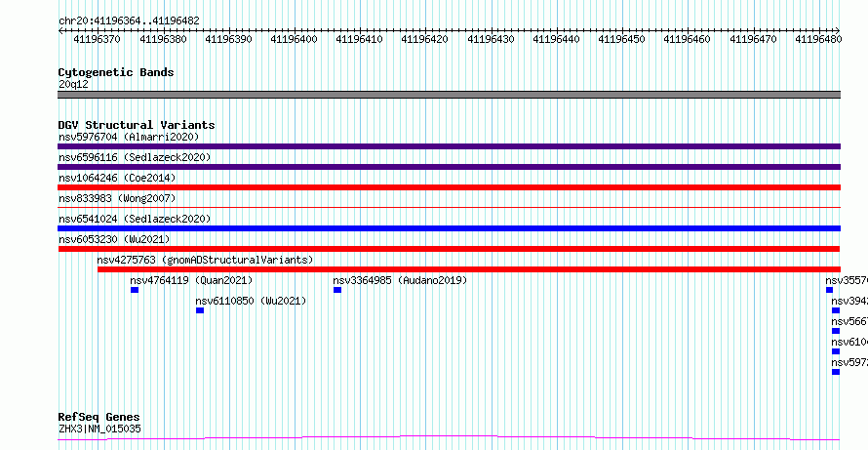Select the ruler coordinate 41196430
The image size is (868, 450).
pos(491,39)
